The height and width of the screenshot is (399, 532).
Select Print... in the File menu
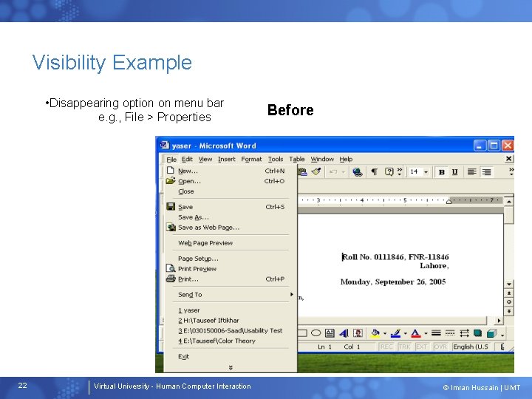coord(231,279)
